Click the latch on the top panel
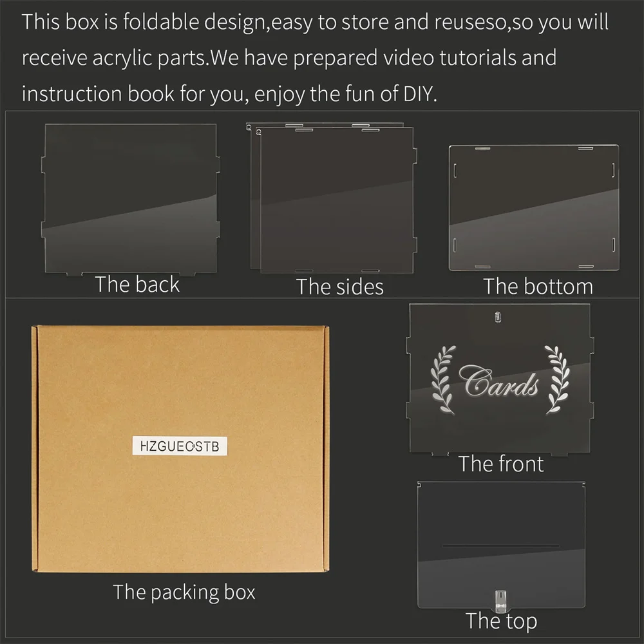Viewport: 644px width, 644px height. click(x=500, y=600)
